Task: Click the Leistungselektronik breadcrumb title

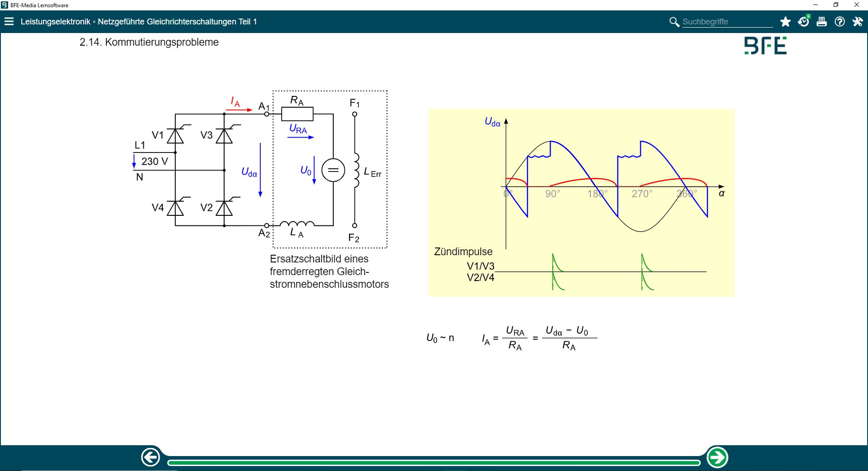Action: point(55,22)
